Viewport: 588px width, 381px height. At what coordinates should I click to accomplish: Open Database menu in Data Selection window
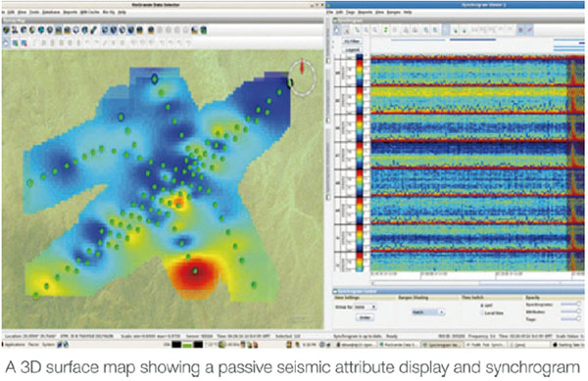(x=51, y=13)
